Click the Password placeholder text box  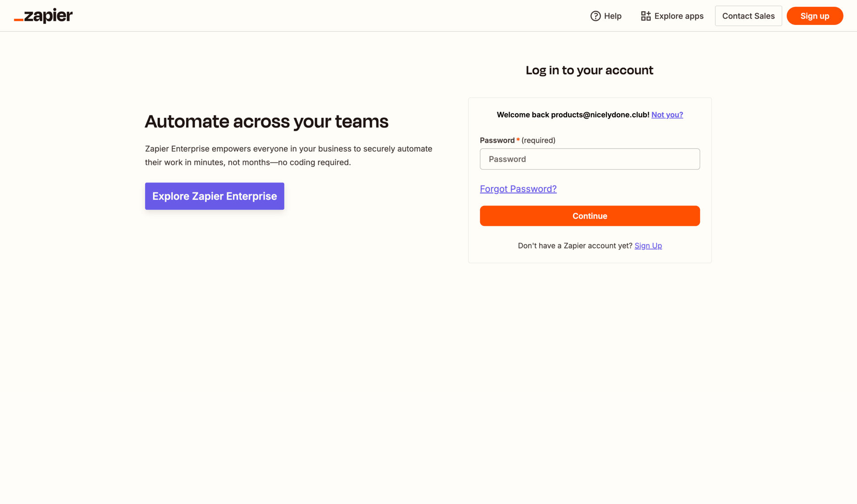590,159
